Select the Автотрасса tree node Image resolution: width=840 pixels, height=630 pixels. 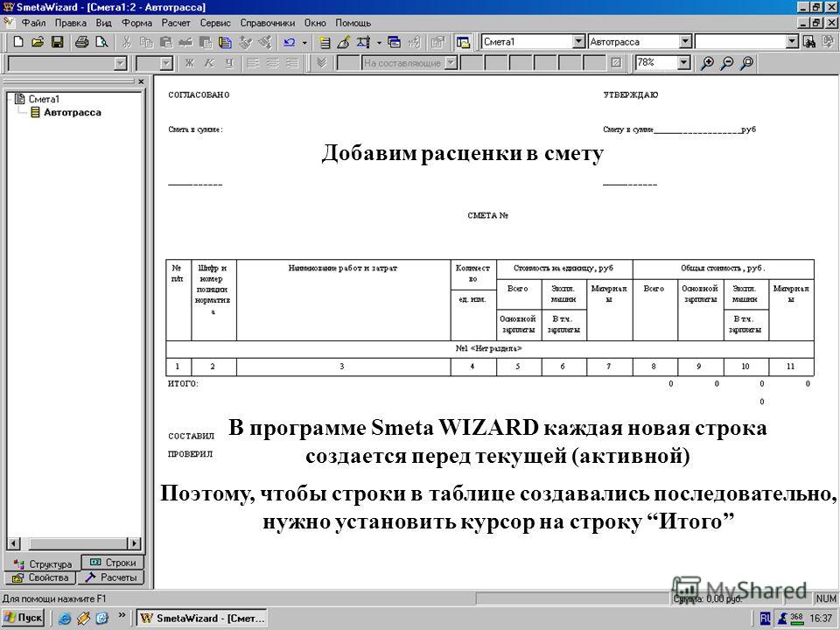(x=73, y=113)
